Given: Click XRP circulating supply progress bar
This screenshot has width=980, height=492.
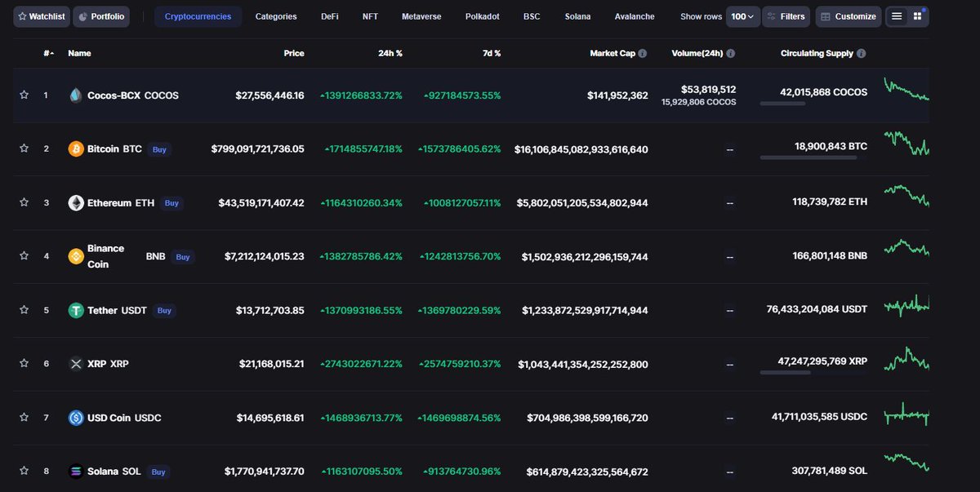Looking at the screenshot, I should pos(813,372).
